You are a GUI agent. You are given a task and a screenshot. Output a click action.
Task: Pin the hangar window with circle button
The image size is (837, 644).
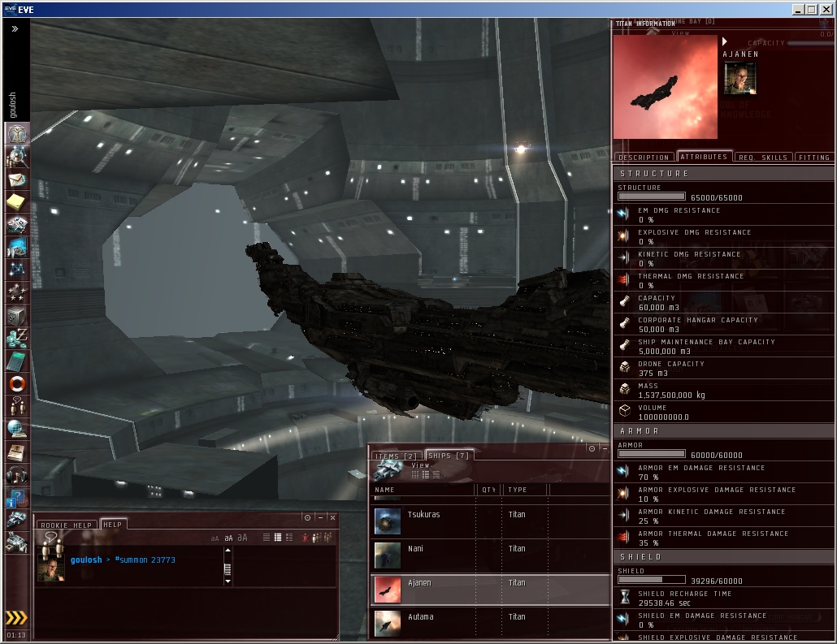tap(592, 449)
